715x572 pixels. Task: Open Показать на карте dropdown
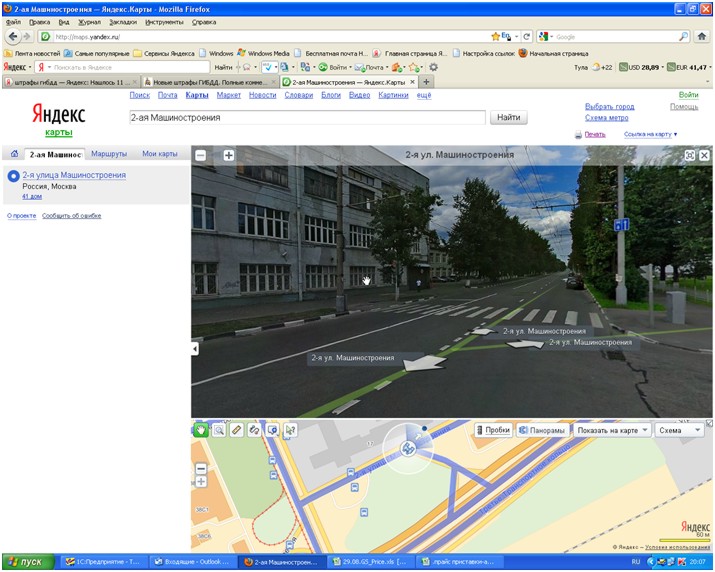612,430
